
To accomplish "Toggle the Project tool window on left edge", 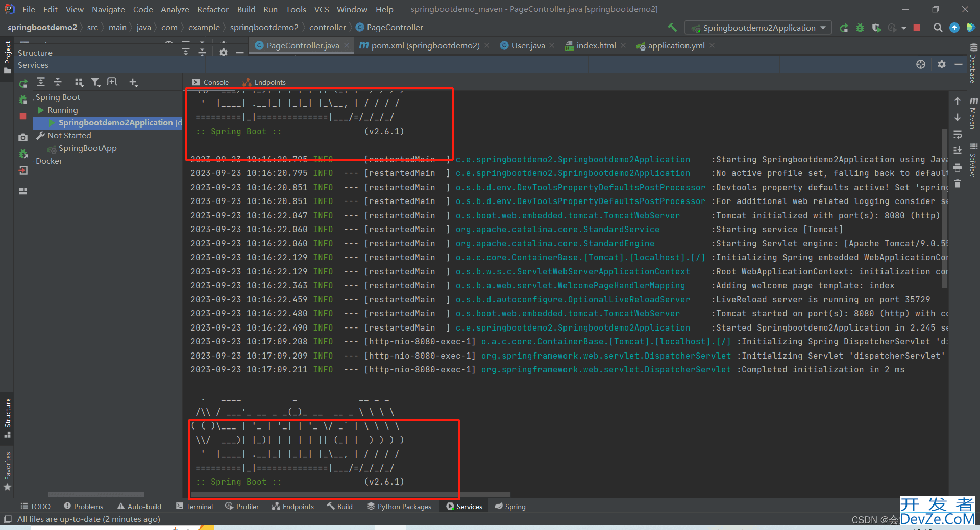I will tap(7, 57).
